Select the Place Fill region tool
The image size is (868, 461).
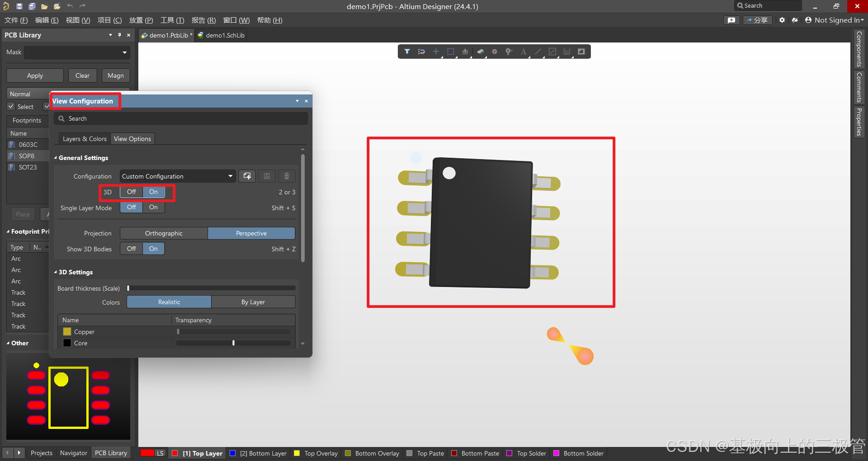coord(581,52)
